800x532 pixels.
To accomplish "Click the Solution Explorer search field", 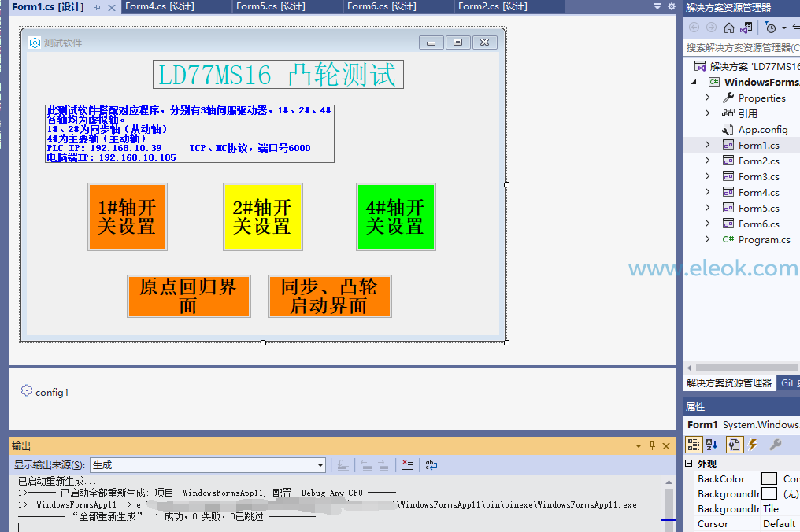I will [741, 47].
